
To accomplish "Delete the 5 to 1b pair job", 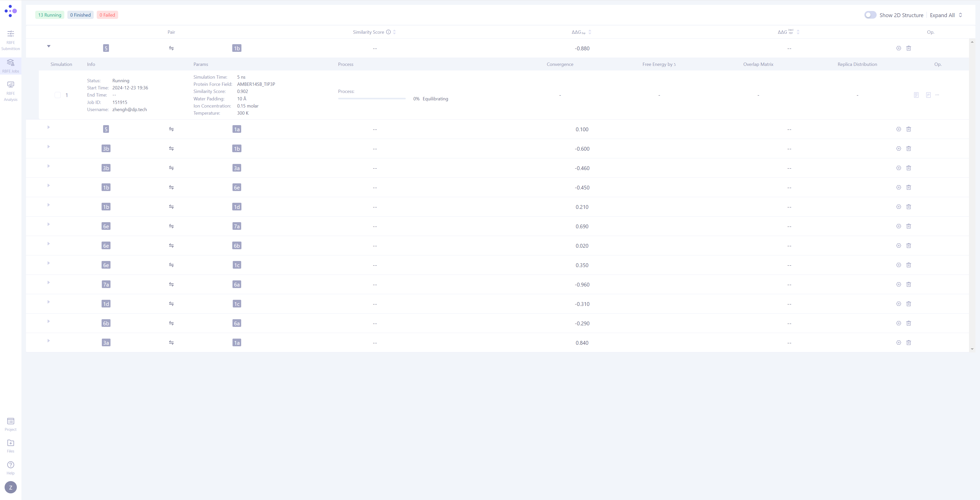I will click(x=909, y=48).
